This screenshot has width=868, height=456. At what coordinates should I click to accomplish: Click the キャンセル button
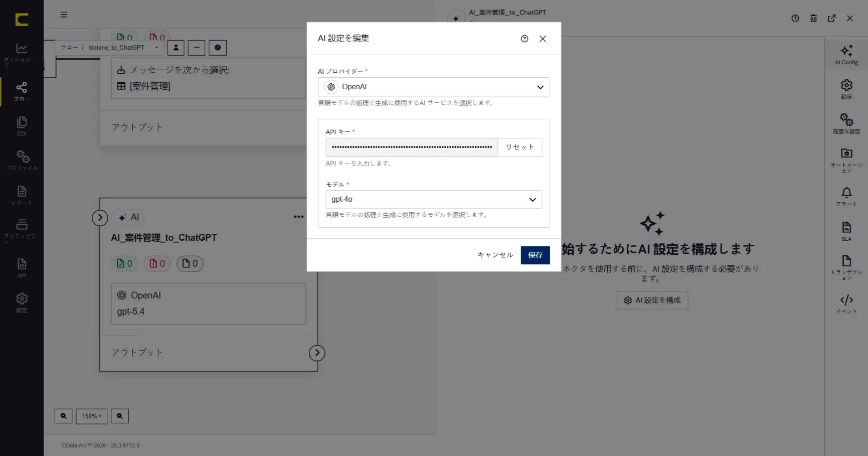[x=495, y=255]
